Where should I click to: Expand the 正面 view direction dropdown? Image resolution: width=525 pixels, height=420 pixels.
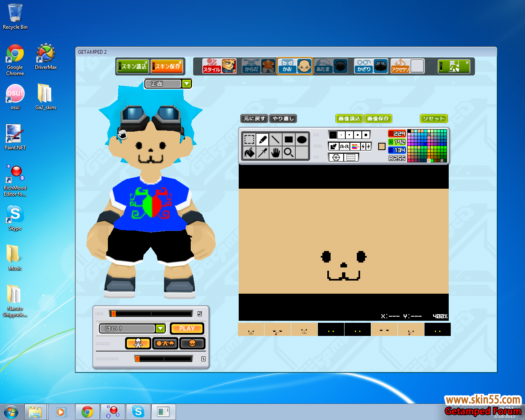[187, 84]
